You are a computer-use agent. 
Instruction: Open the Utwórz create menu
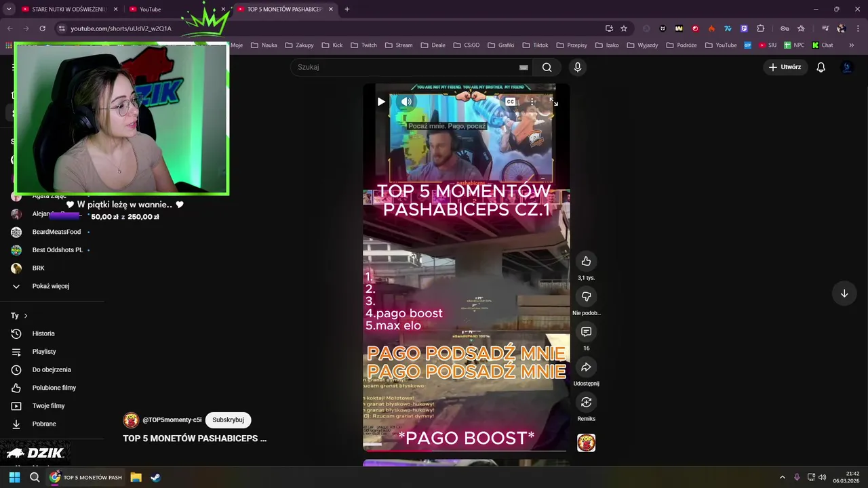(x=785, y=67)
